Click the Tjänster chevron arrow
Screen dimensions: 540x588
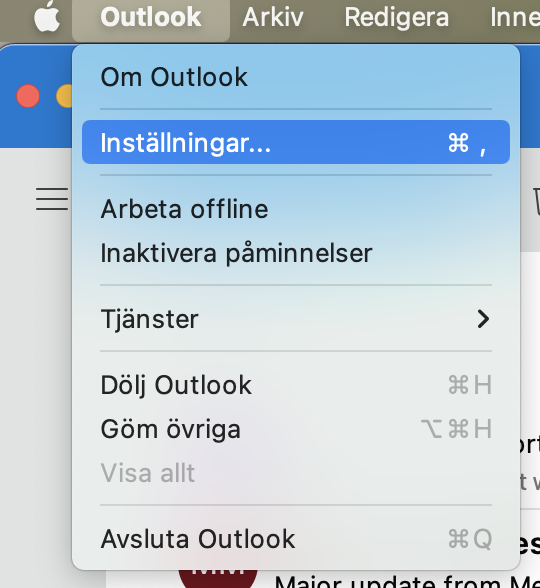coord(483,319)
